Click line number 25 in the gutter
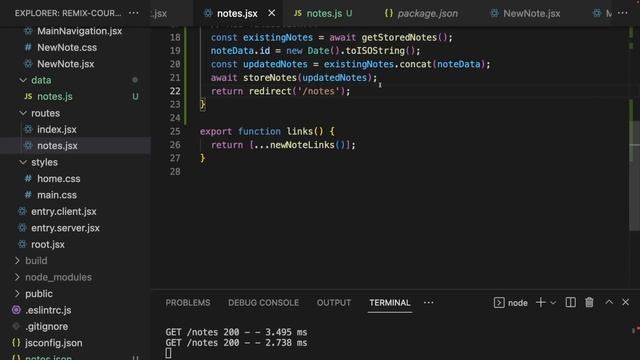640x360 pixels. coord(175,131)
